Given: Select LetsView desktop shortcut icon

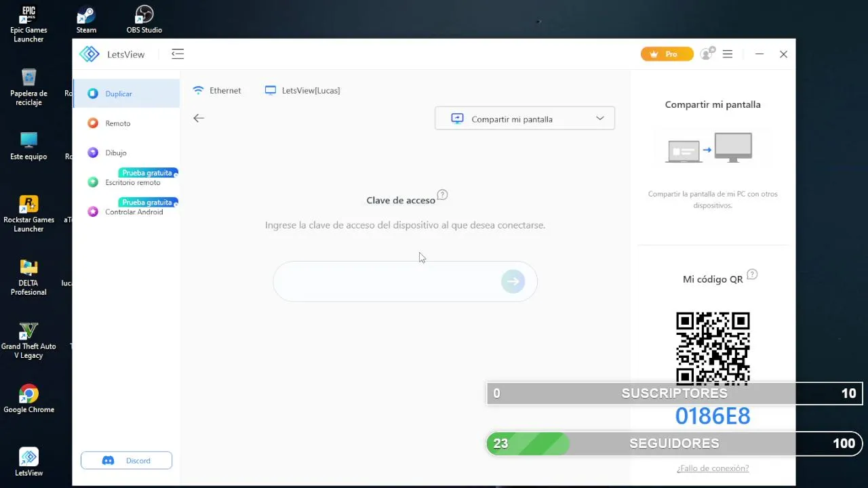Looking at the screenshot, I should (28, 462).
